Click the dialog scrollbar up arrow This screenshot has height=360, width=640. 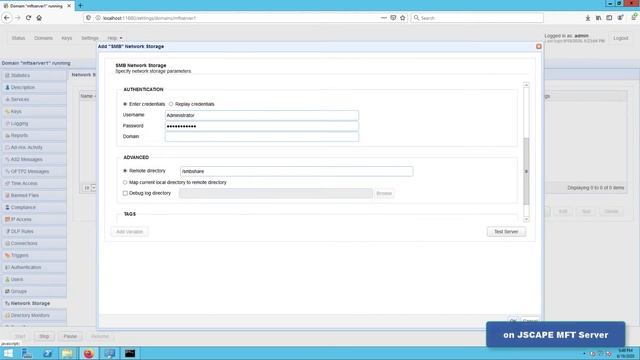526,85
